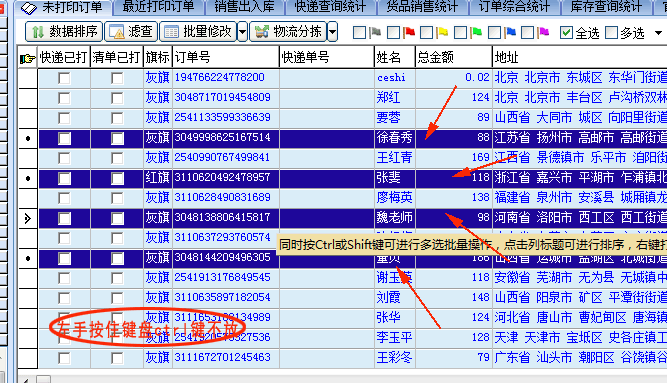This screenshot has height=383, width=667.
Task: Tick the purple flag checkbox
Action: 527,33
